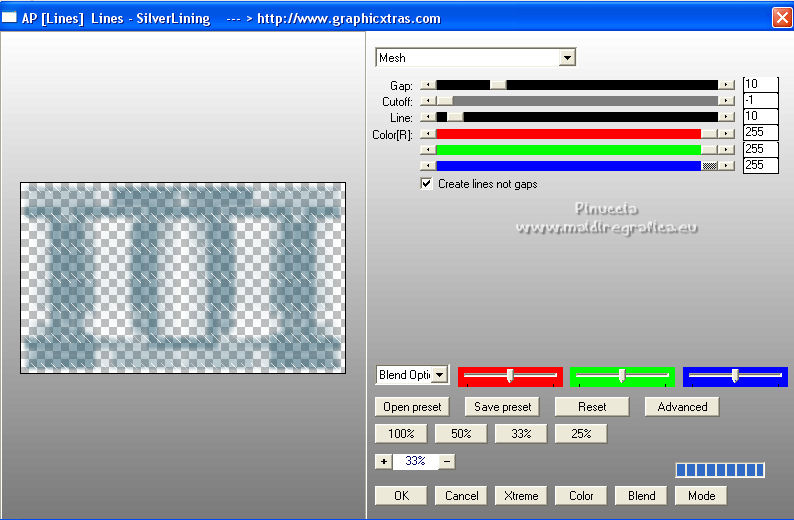The image size is (794, 520).
Task: Decrease blue value with left arrow
Action: point(428,166)
